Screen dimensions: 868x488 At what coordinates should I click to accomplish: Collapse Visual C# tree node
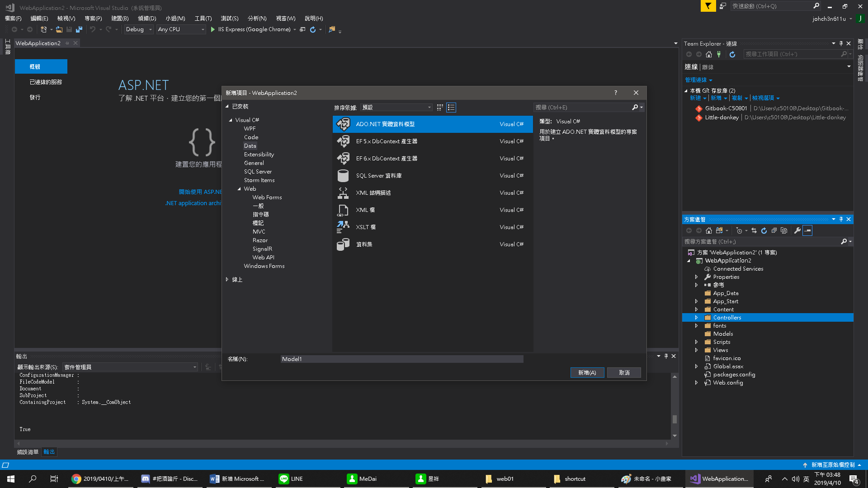(x=231, y=120)
